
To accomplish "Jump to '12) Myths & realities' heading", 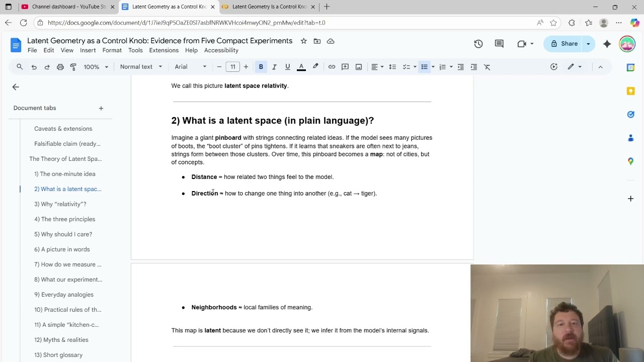I will click(61, 340).
